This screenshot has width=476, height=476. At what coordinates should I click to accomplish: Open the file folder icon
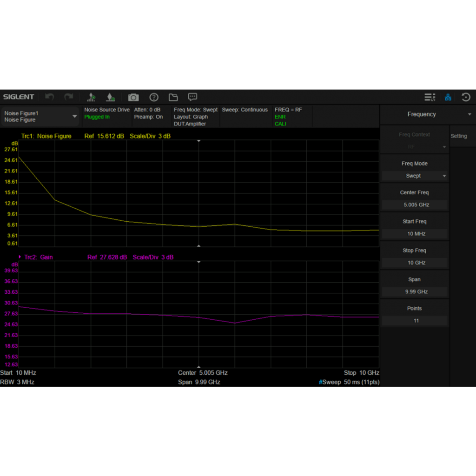(173, 97)
